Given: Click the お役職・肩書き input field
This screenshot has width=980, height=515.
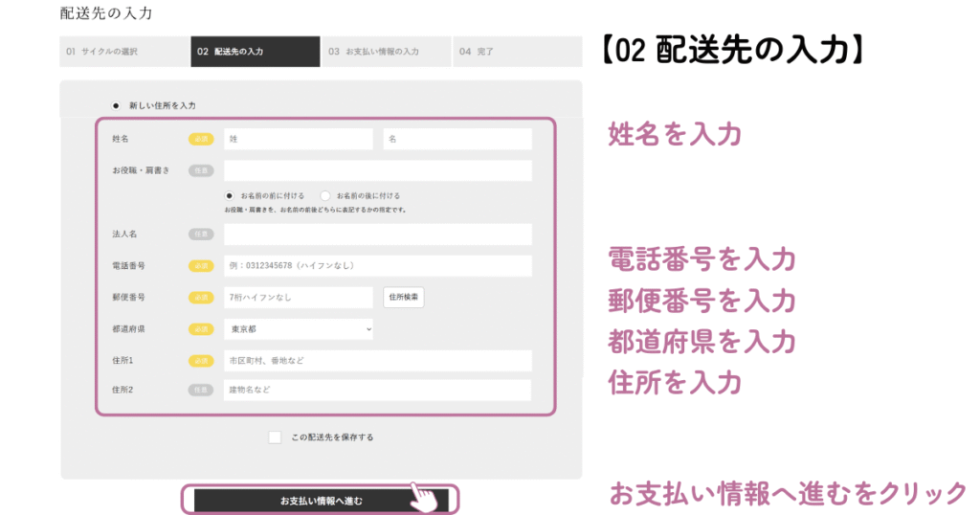Looking at the screenshot, I should 377,170.
